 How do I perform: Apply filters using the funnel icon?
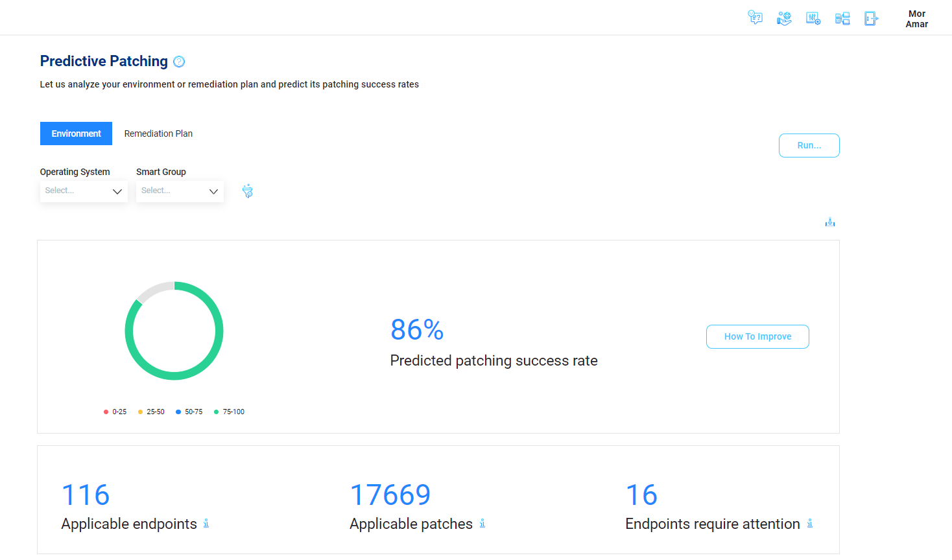pos(247,191)
